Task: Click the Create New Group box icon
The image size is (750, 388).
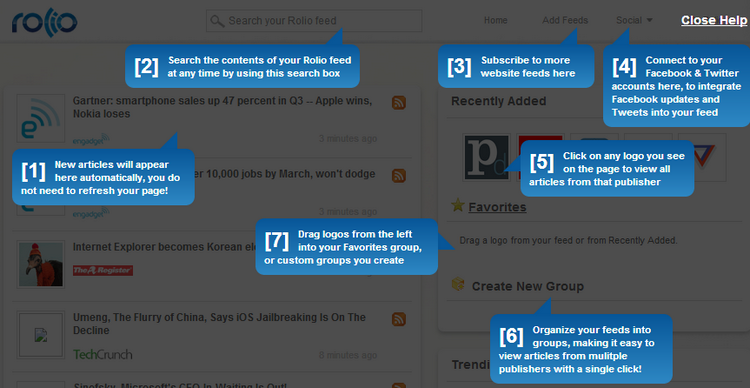Action: (458, 285)
